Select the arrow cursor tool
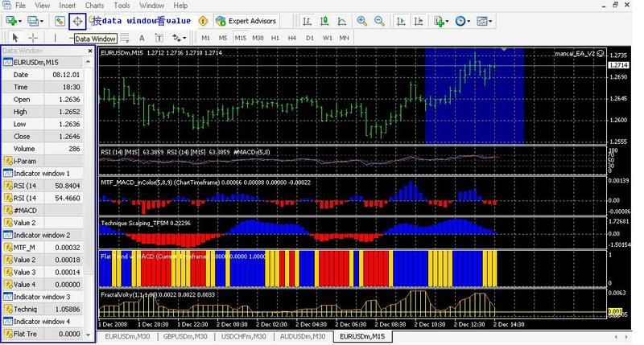Viewport: 644px width, 345px height. (15, 38)
